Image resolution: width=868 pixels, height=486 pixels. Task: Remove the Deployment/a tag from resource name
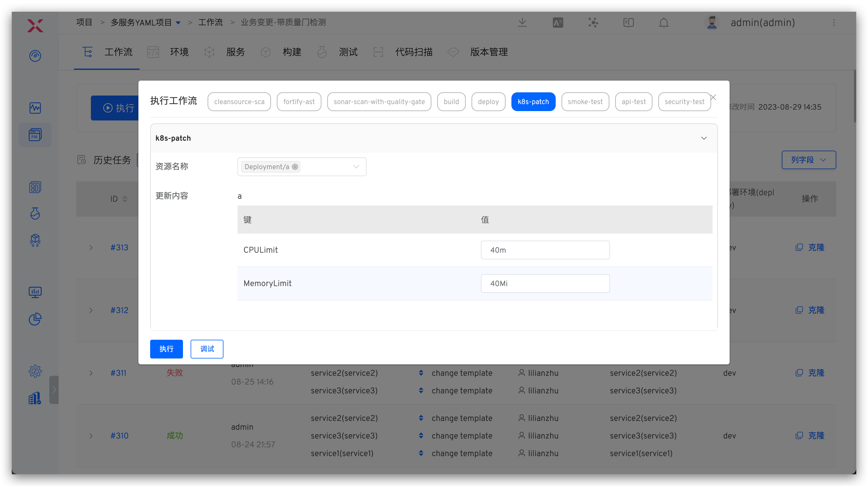(x=295, y=167)
